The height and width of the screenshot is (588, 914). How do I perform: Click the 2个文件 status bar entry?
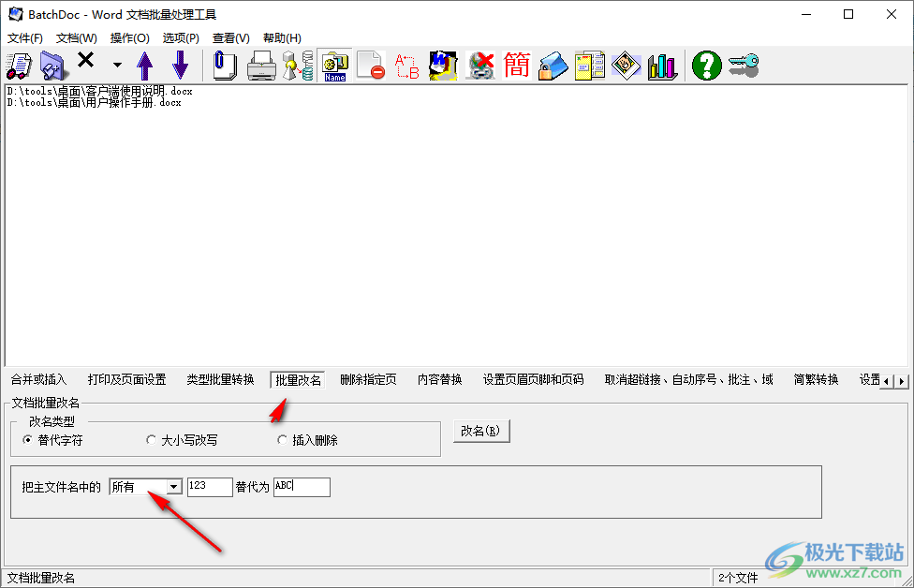(738, 578)
